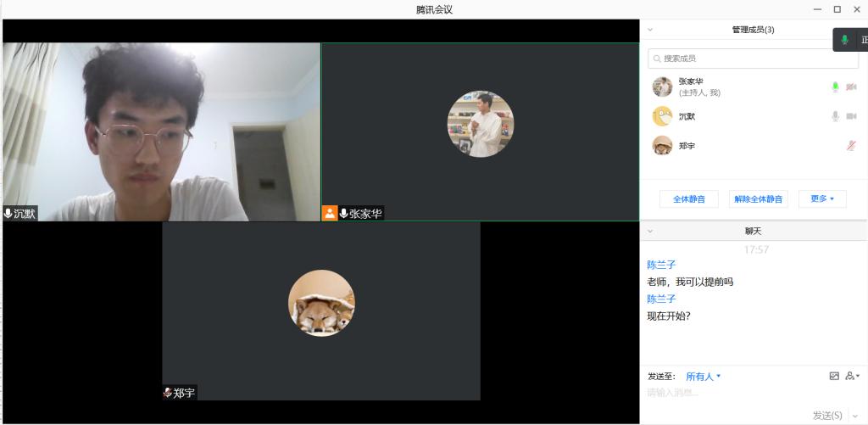Click the send image icon in chat
The image size is (868, 425).
coord(834,377)
